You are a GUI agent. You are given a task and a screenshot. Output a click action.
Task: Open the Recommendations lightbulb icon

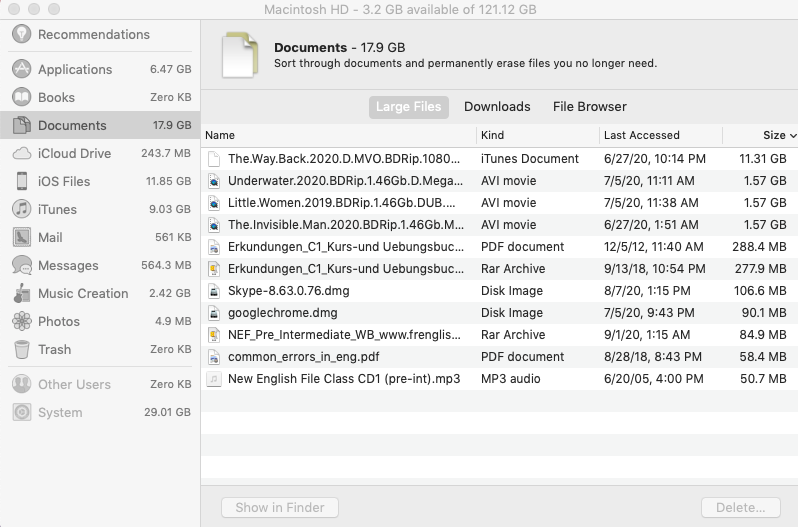[x=21, y=34]
